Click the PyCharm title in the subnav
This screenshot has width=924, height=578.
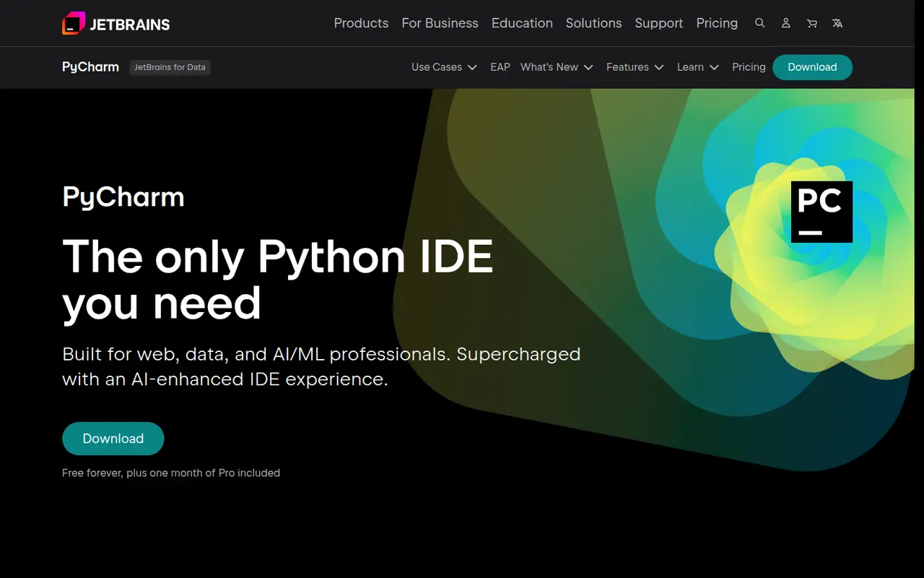click(90, 67)
